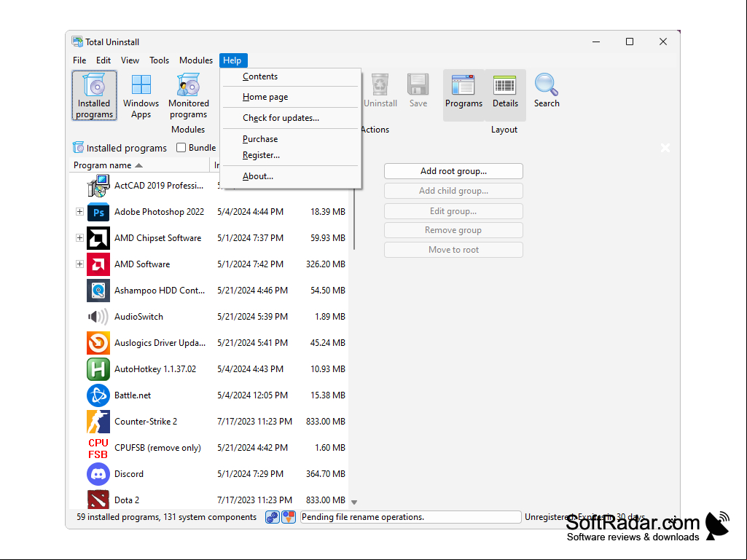Open the Modules menu
Viewport: 747px width, 560px height.
[196, 60]
